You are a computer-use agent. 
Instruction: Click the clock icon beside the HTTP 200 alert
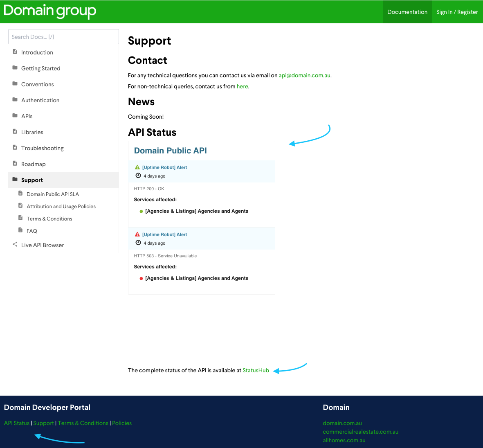tap(138, 176)
